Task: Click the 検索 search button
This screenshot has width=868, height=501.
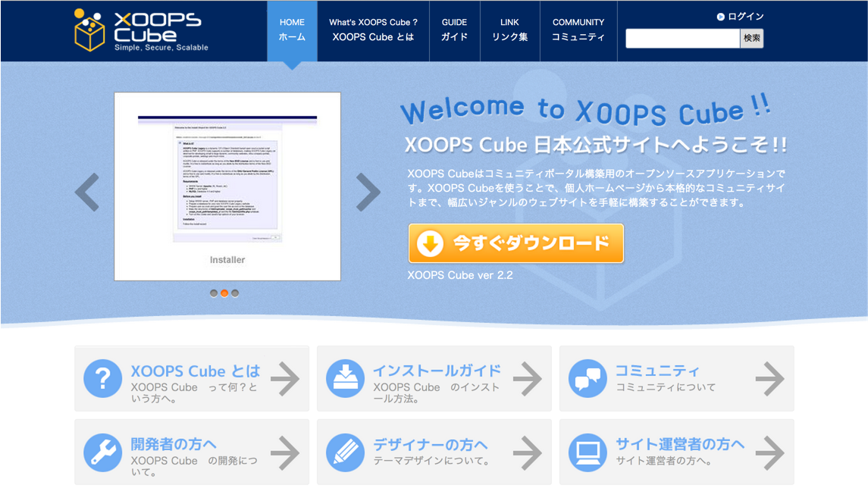Action: [x=752, y=38]
